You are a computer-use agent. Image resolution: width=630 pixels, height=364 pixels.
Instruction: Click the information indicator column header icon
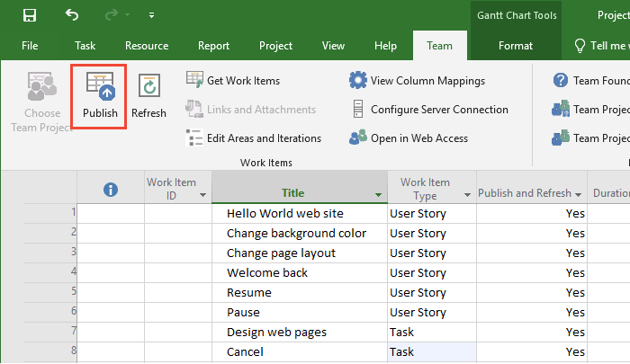click(111, 190)
